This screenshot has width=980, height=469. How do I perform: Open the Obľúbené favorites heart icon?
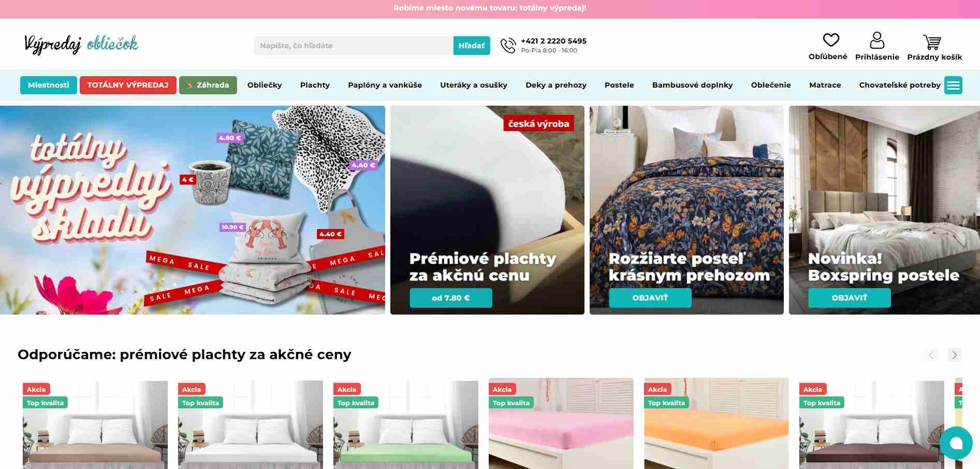point(830,40)
